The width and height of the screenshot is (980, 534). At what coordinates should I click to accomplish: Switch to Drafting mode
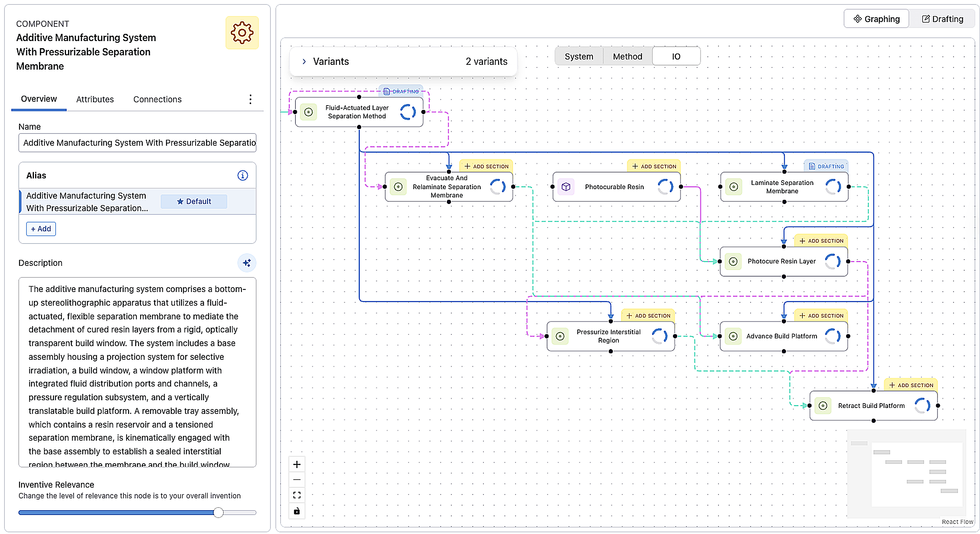pyautogui.click(x=942, y=19)
